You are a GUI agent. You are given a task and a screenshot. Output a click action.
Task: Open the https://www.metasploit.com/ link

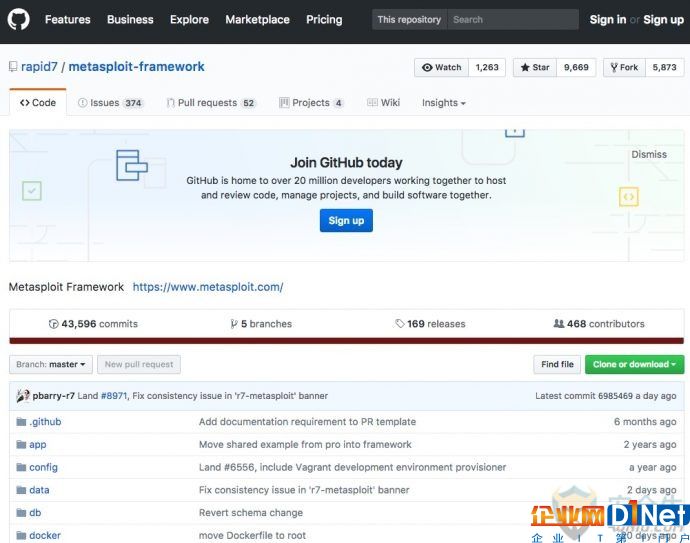[x=208, y=287]
